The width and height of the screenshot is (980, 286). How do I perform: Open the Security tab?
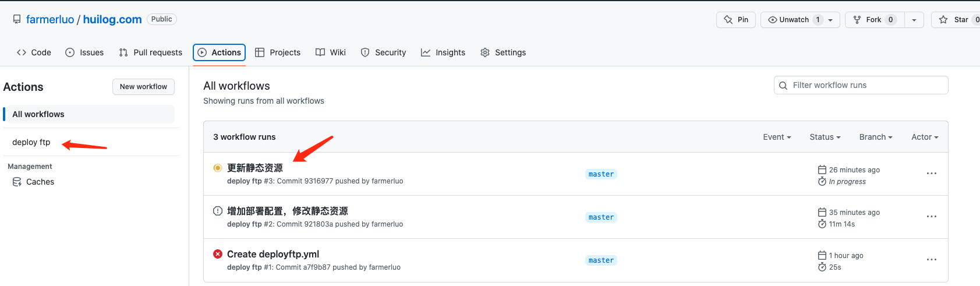click(383, 52)
